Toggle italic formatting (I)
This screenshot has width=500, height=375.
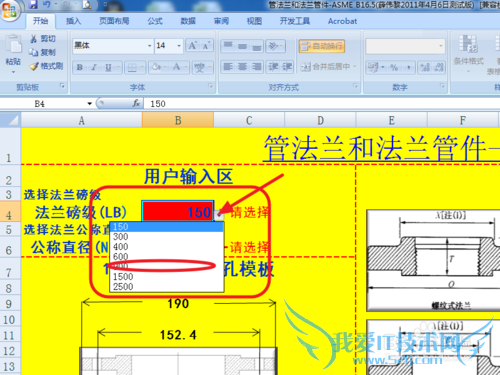point(94,67)
